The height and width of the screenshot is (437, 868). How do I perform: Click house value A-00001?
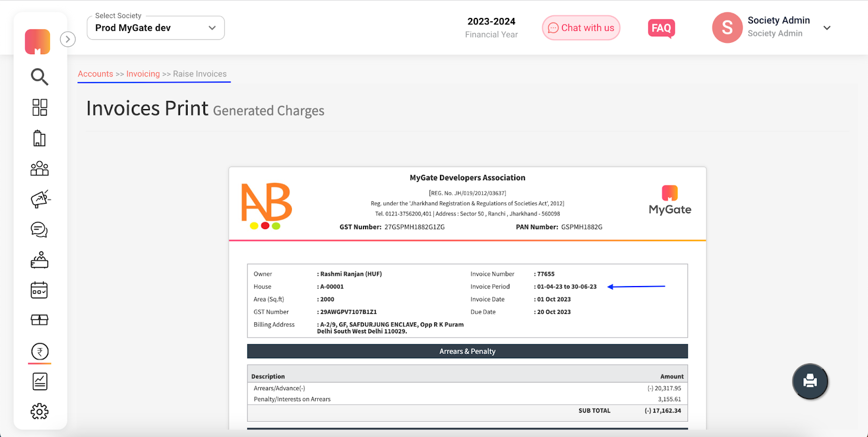pyautogui.click(x=332, y=287)
